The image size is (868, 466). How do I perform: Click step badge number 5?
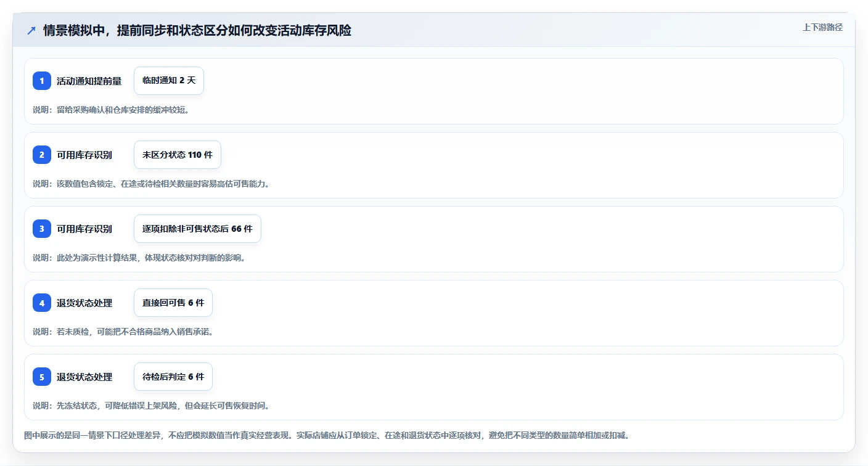pos(42,377)
